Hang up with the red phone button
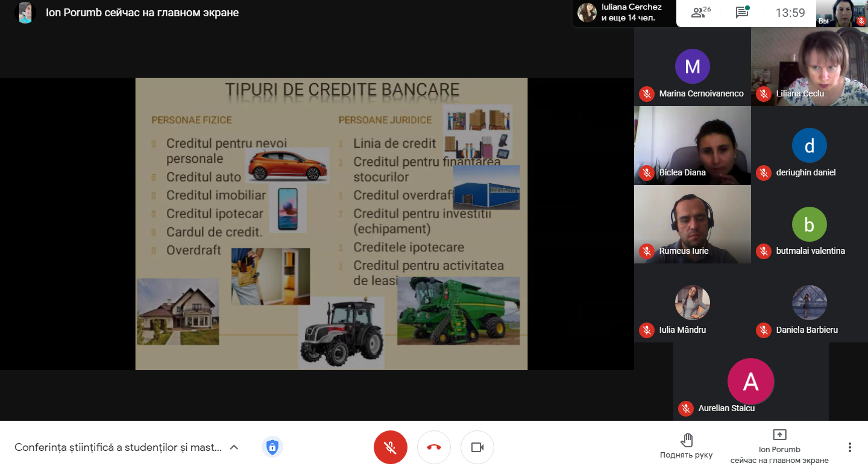The height and width of the screenshot is (469, 868). tap(434, 447)
